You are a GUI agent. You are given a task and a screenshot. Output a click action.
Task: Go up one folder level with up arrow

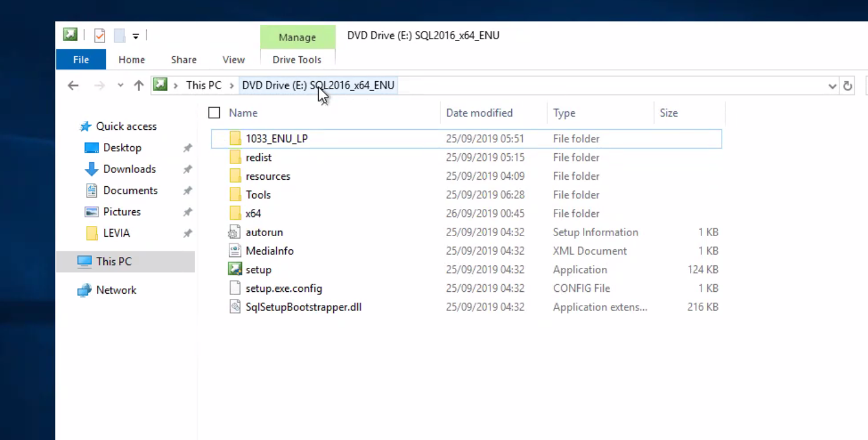(x=138, y=85)
